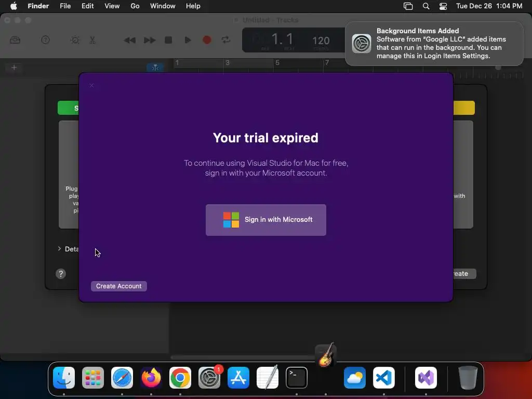Close the trial expired dialog
This screenshot has width=532, height=399.
(91, 86)
